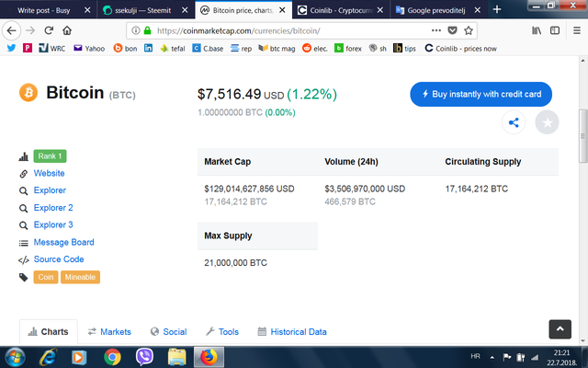Open the forex bookmark
The height and width of the screenshot is (368, 588).
(x=348, y=48)
